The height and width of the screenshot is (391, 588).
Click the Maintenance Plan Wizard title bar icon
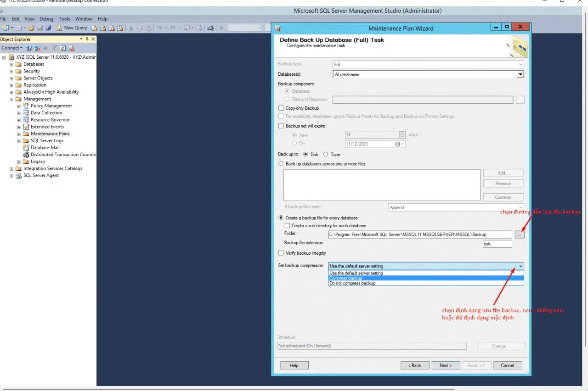(x=278, y=28)
